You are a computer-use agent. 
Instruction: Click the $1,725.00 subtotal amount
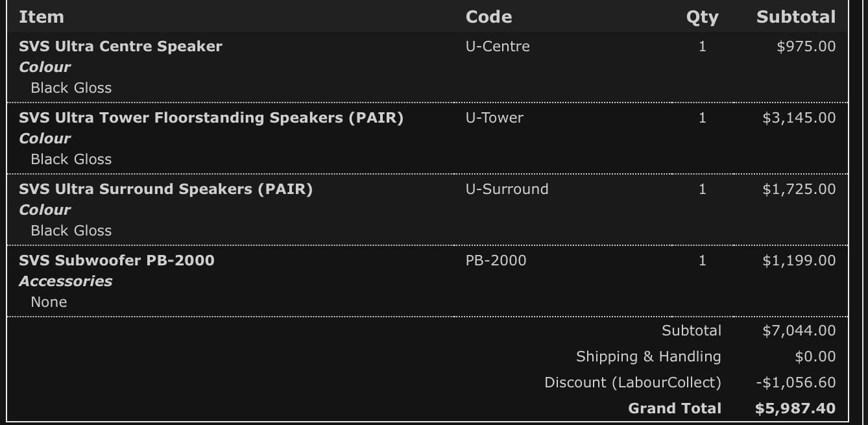tap(799, 189)
